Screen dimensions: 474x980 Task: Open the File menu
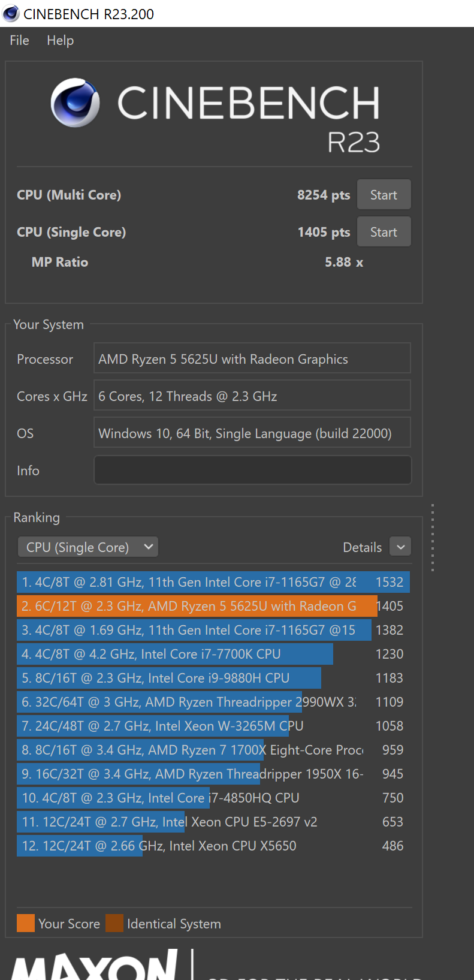[19, 40]
